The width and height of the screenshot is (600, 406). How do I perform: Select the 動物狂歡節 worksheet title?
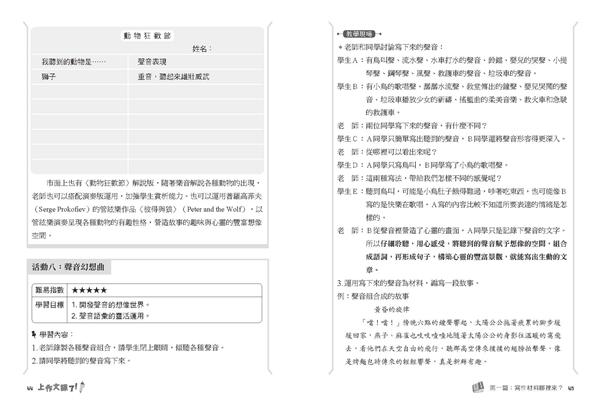[147, 36]
